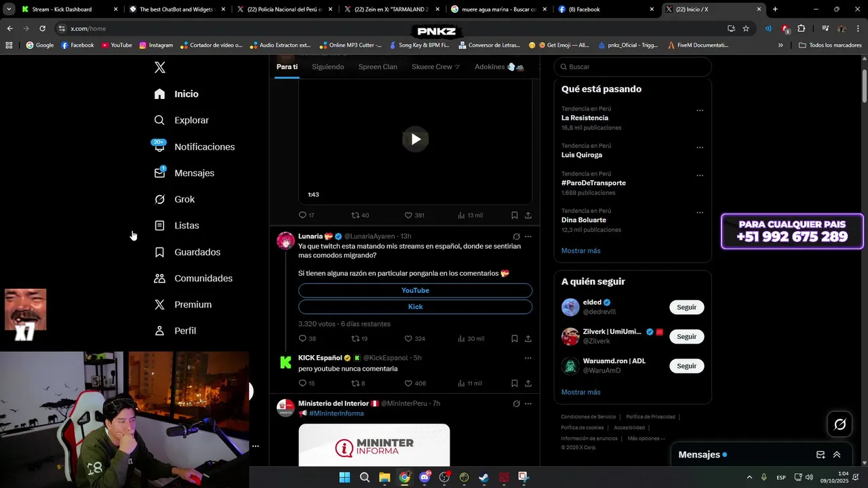Follow Waruamd.ron
The image size is (868, 488).
pyautogui.click(x=686, y=366)
